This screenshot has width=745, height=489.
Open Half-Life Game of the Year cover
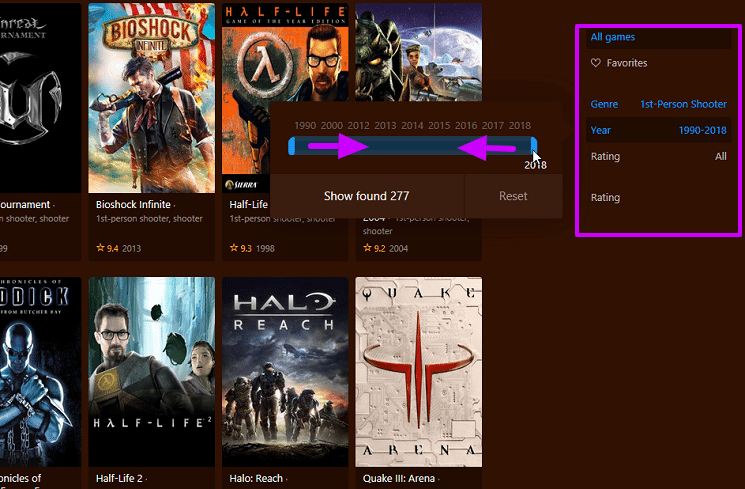point(285,98)
